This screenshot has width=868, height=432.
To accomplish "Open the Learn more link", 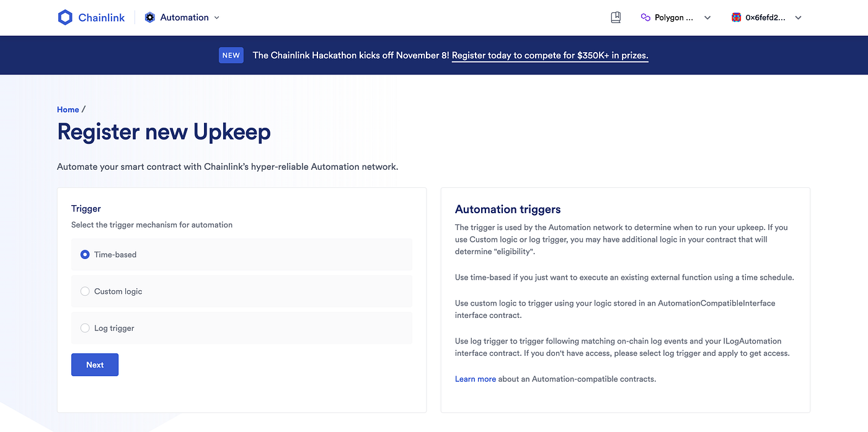I will (476, 379).
